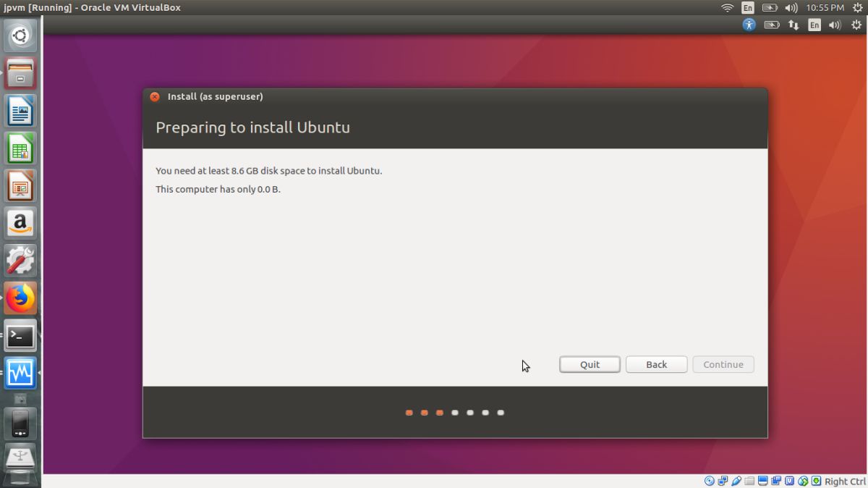Click VirtualBox green arrow keyboard icon
868x488 pixels.
816,481
